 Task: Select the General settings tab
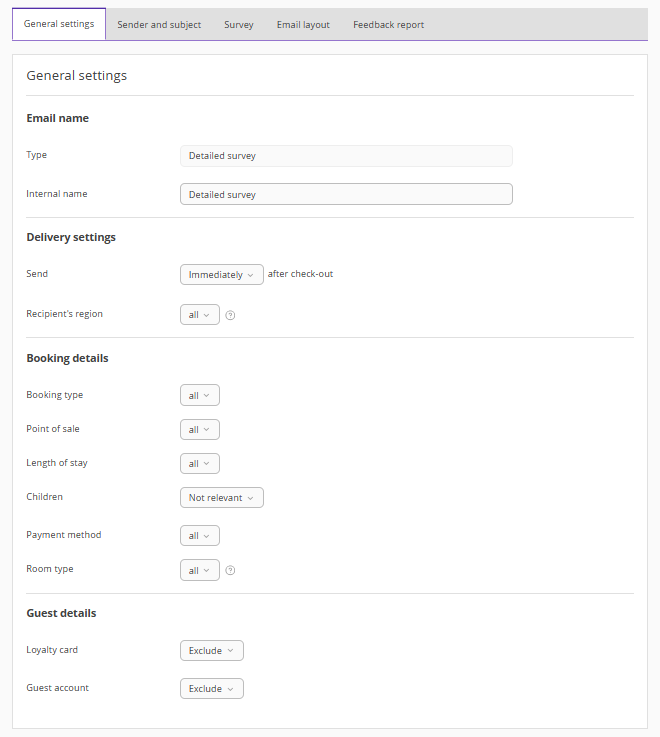59,24
